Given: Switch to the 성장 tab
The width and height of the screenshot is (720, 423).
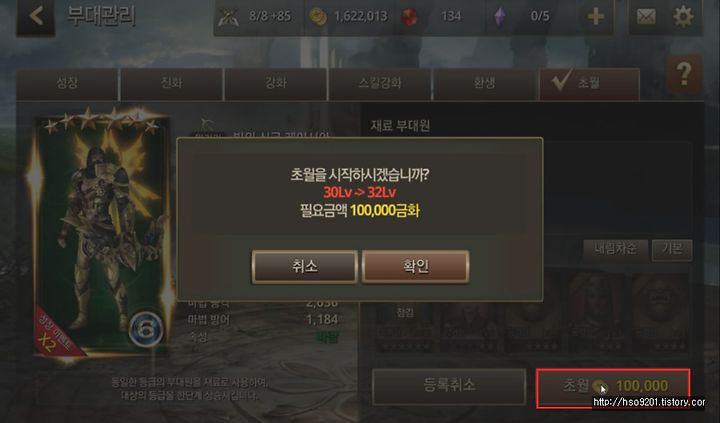Looking at the screenshot, I should tap(68, 84).
